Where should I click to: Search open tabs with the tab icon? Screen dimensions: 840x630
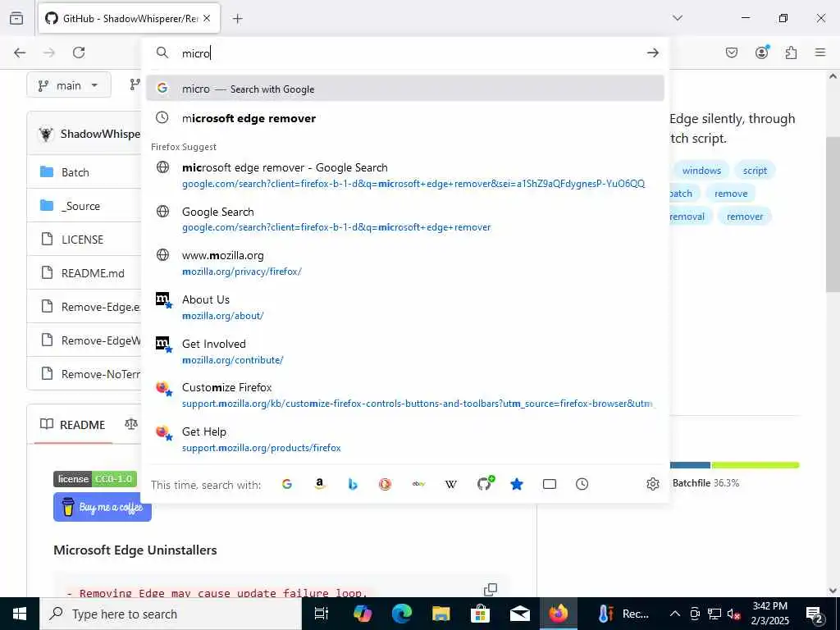pyautogui.click(x=550, y=484)
